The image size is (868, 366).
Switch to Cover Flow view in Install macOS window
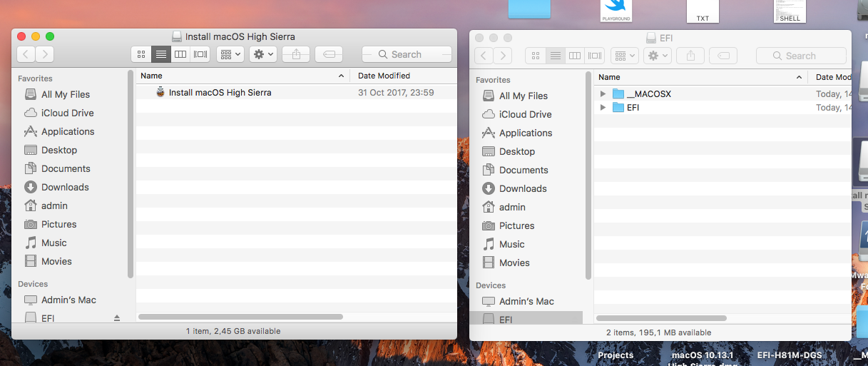coord(200,54)
